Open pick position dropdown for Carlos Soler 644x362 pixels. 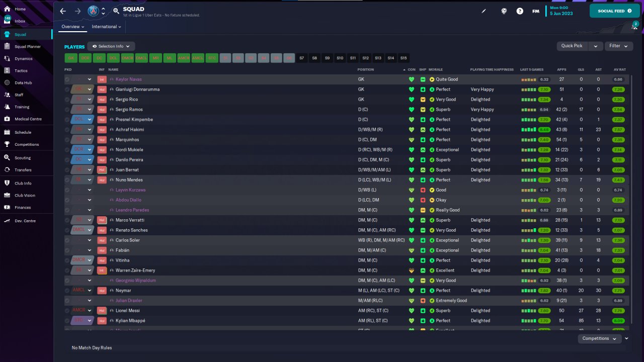(x=90, y=240)
